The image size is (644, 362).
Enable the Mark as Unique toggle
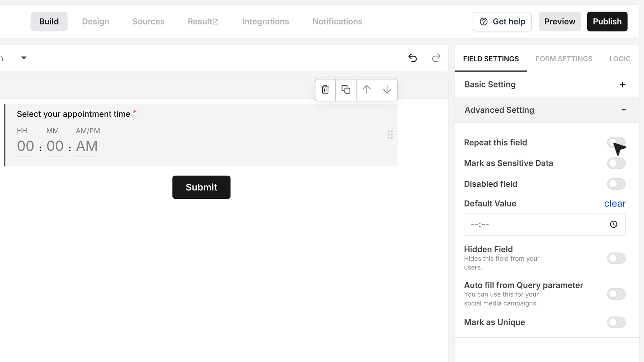coord(616,322)
